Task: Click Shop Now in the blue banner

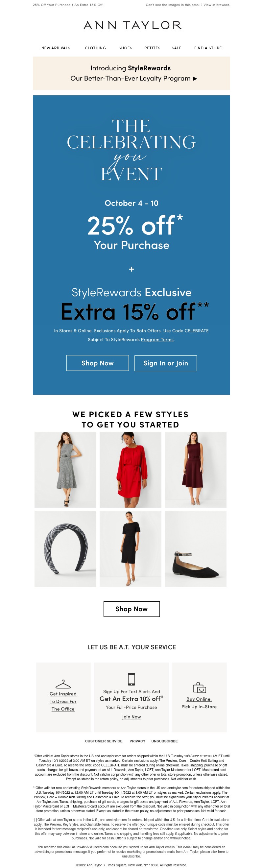Action: 97,363
